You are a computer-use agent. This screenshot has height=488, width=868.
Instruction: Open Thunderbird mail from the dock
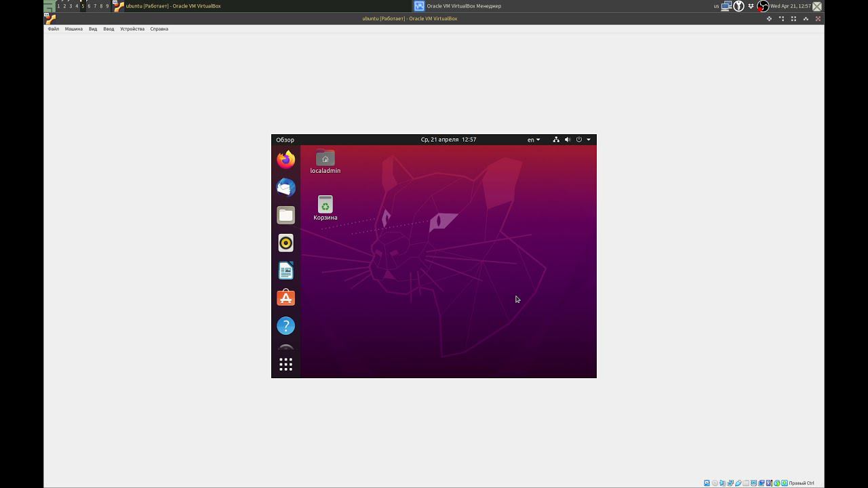(286, 187)
